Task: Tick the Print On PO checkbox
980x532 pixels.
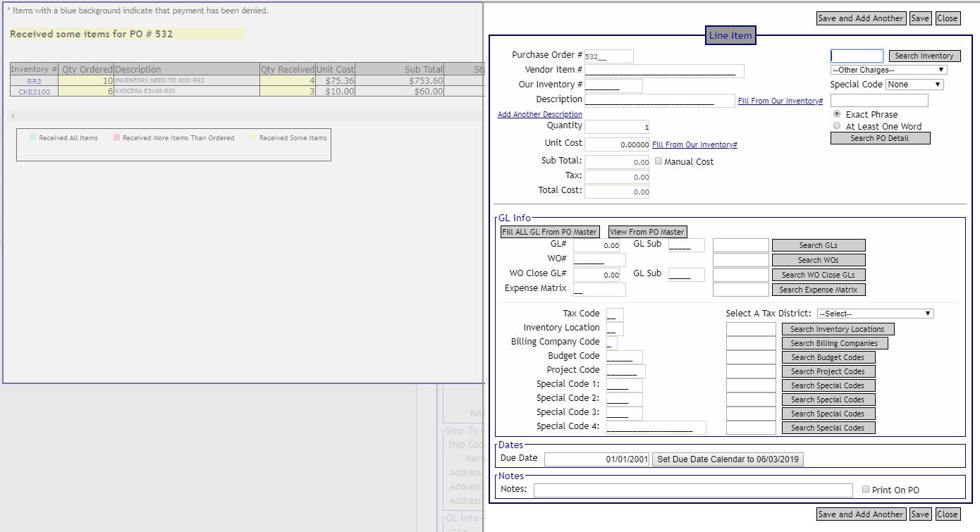Action: click(x=866, y=489)
